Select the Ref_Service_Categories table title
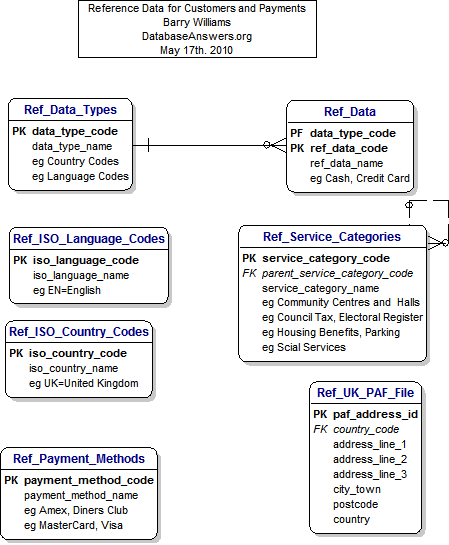449x545 pixels. [x=332, y=237]
